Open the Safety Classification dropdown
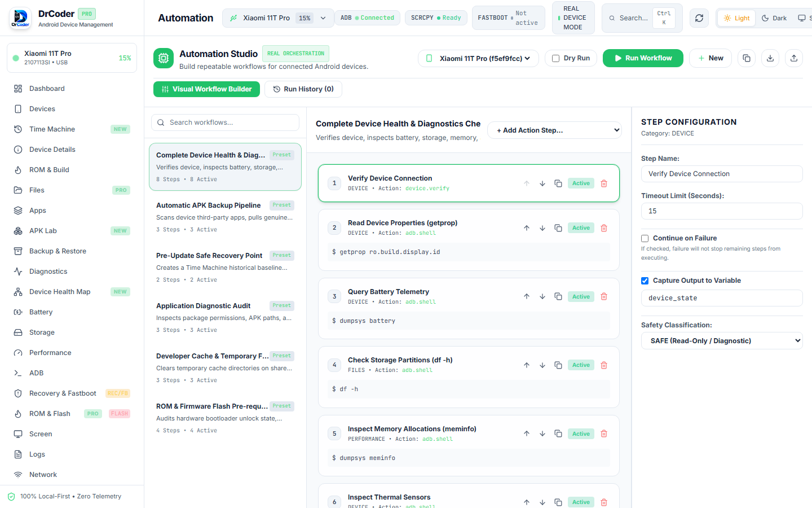Viewport: 812px width, 508px height. point(722,341)
